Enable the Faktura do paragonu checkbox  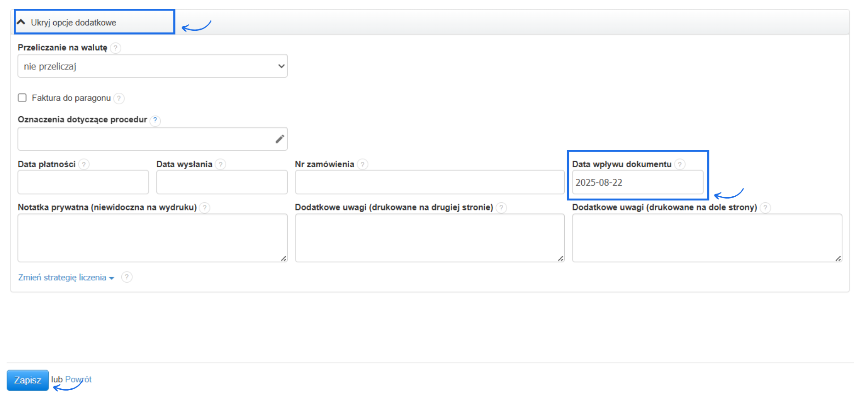(x=22, y=98)
